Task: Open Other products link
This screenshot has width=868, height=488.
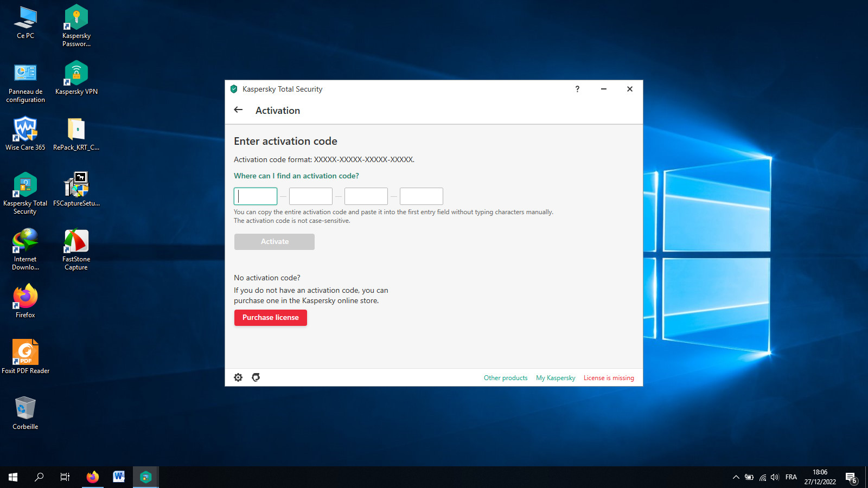Action: pos(506,378)
